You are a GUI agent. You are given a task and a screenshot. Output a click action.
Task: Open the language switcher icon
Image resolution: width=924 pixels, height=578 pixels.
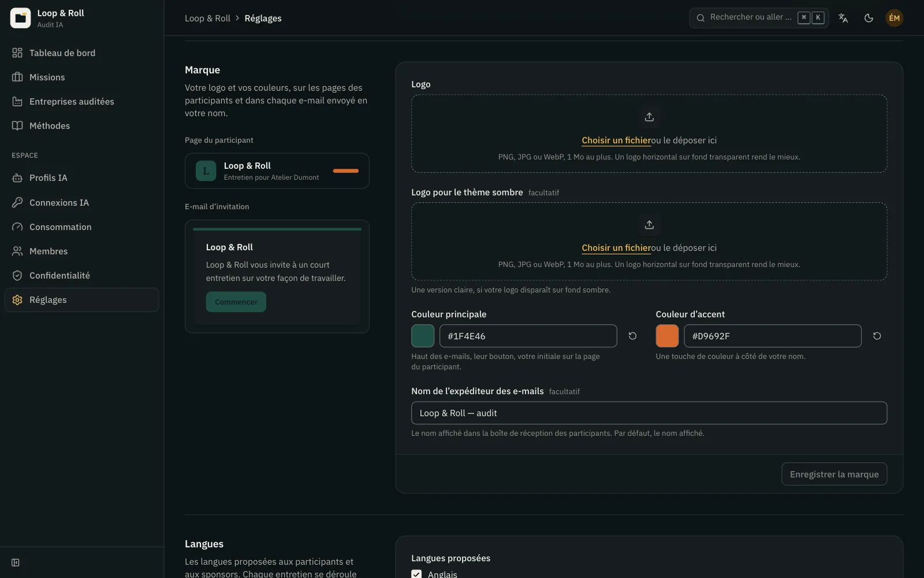click(843, 18)
